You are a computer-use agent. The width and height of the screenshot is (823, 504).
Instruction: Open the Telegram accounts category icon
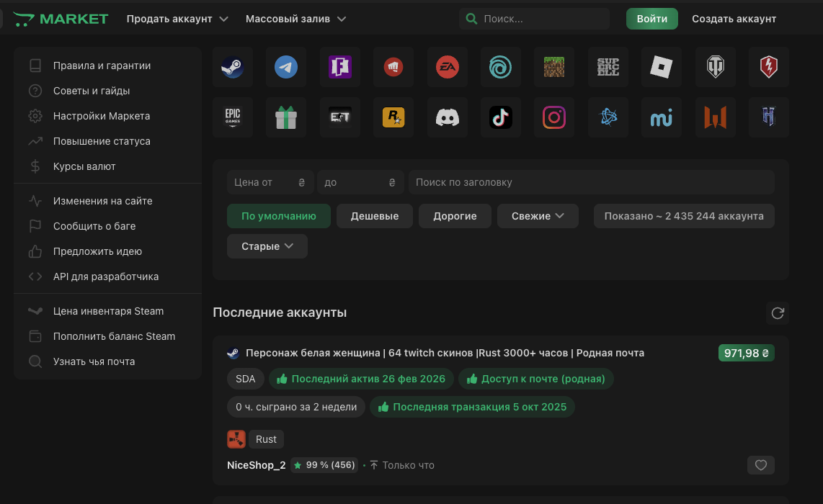[286, 67]
